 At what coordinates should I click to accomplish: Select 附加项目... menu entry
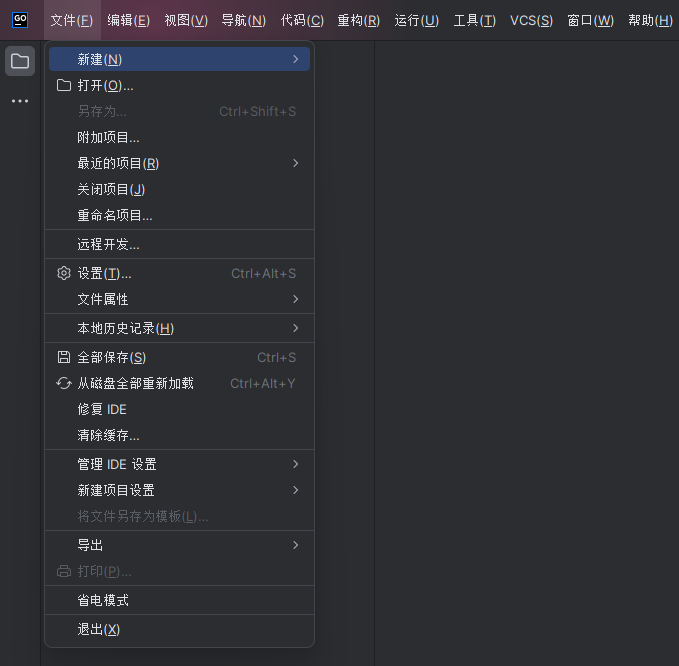click(x=179, y=137)
